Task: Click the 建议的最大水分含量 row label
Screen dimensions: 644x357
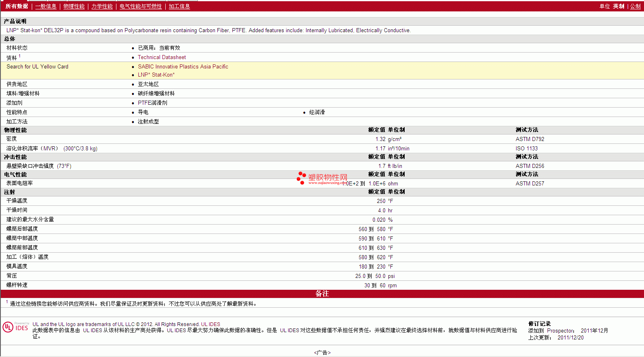Action: coord(30,220)
